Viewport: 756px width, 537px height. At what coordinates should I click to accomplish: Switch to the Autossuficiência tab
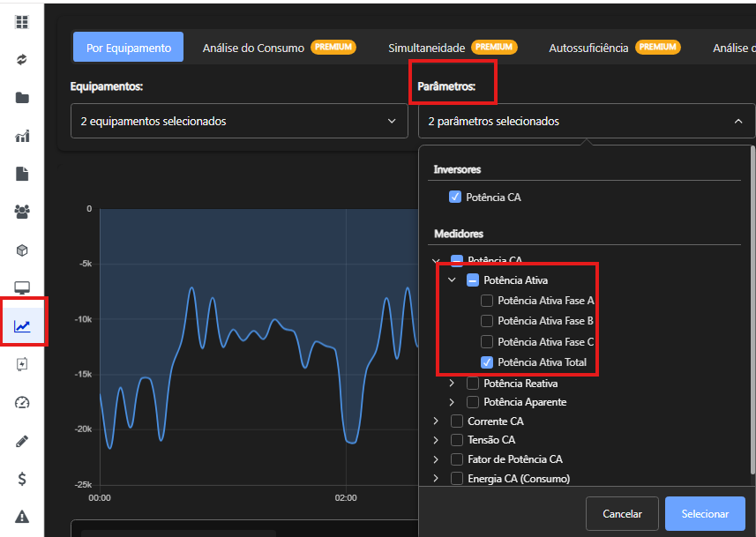click(588, 48)
